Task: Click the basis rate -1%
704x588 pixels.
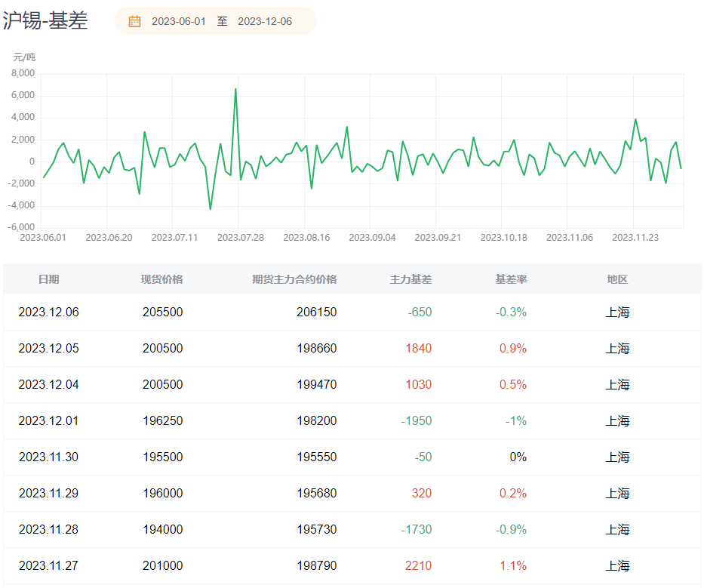Action: point(516,421)
